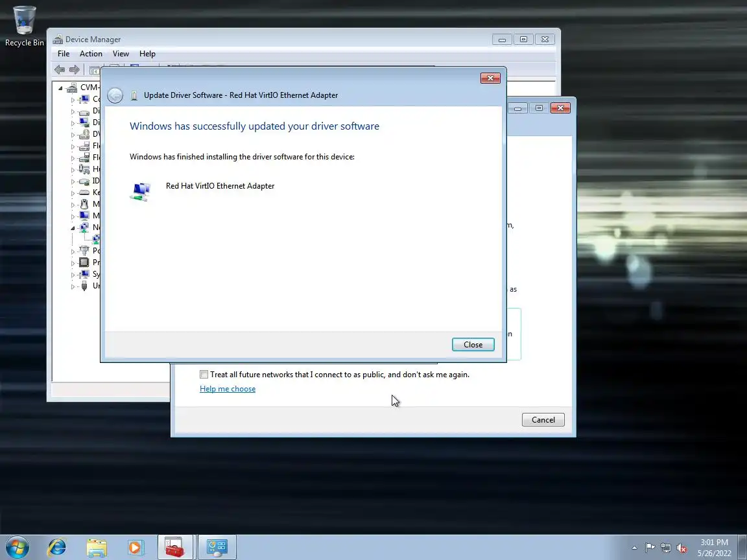Viewport: 747px width, 560px height.
Task: Select the System devices (Sy) category icon
Action: [84, 274]
